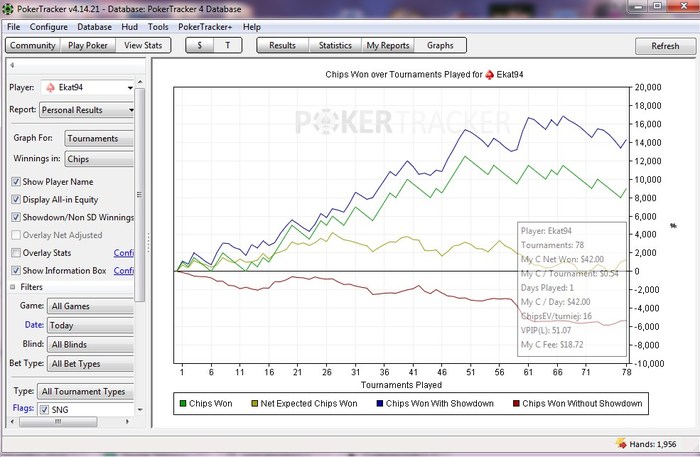Click the Hands counter icon in status bar
The width and height of the screenshot is (700, 457).
coord(621,443)
